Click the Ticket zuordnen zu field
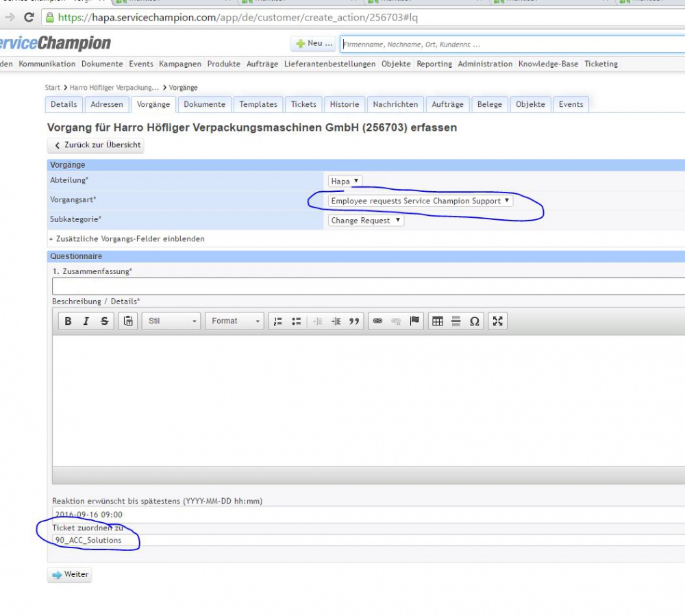This screenshot has height=616, width=685. pyautogui.click(x=369, y=540)
